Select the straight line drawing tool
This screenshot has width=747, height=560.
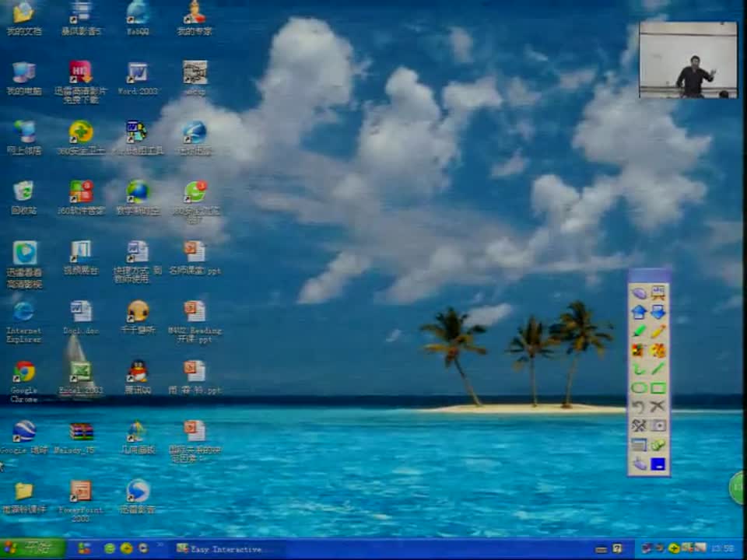(x=658, y=369)
